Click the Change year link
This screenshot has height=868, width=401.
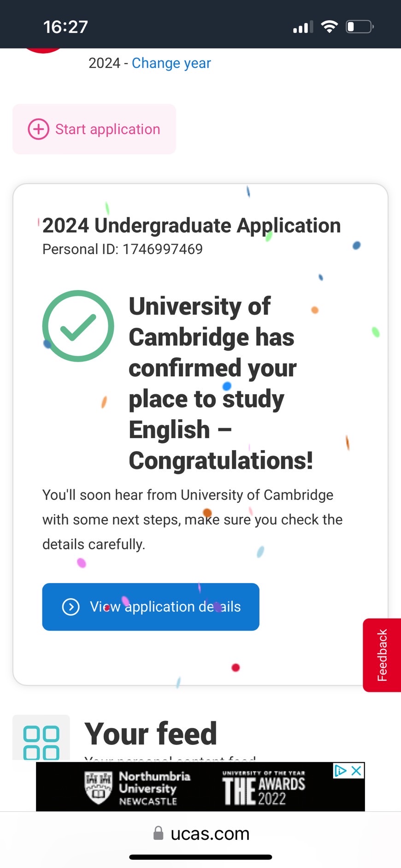tap(171, 63)
